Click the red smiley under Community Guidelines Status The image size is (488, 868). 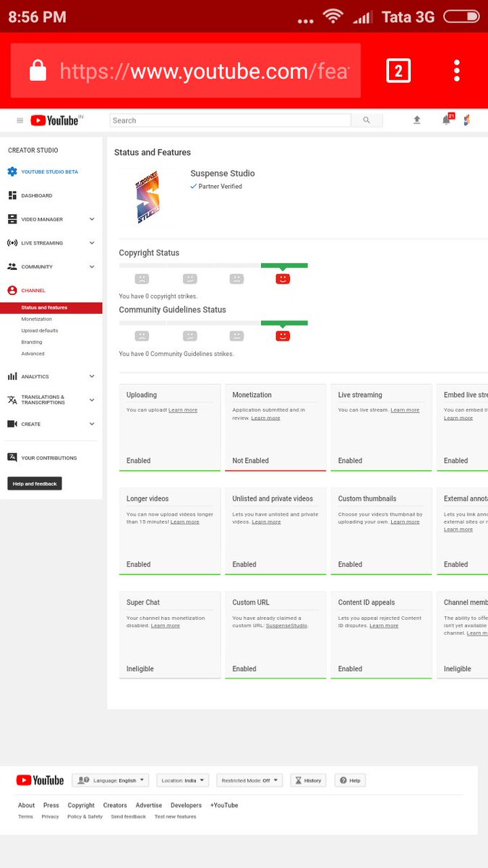point(283,336)
